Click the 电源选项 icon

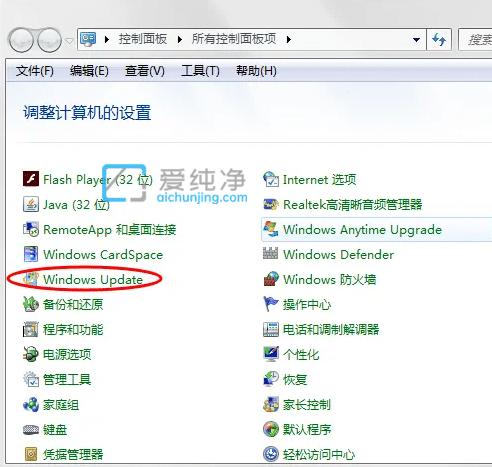[31, 354]
